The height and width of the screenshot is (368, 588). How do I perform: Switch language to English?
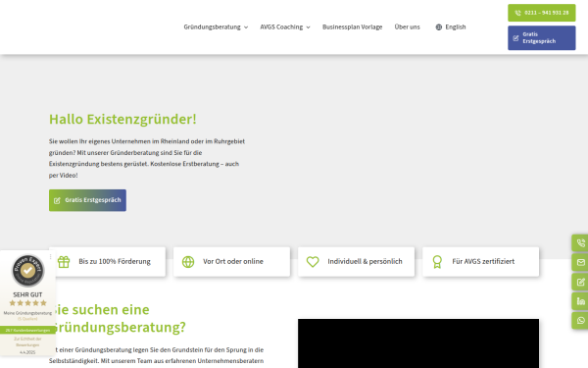456,27
